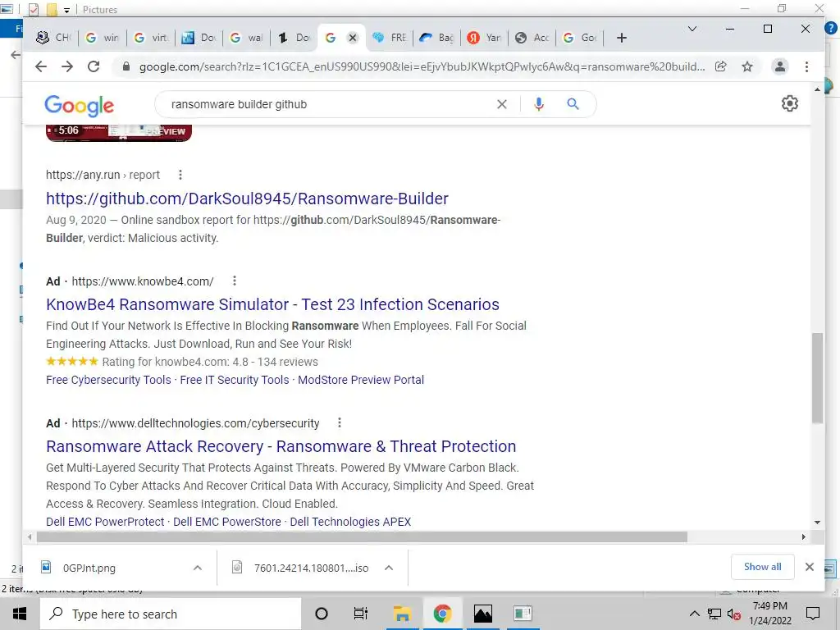
Task: Open 'ModStore Preview Portal' sitelink
Action: click(x=361, y=380)
